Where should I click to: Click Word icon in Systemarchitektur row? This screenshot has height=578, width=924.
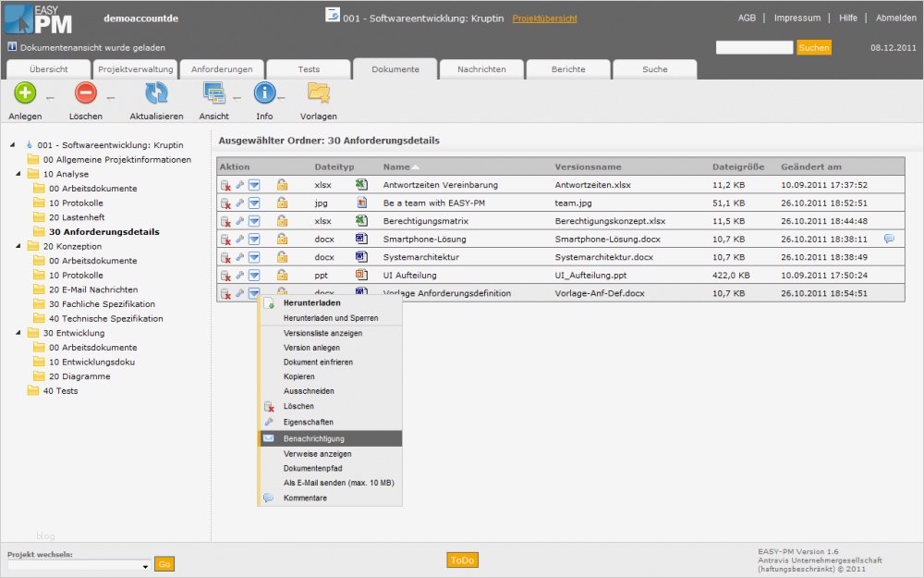(x=361, y=256)
